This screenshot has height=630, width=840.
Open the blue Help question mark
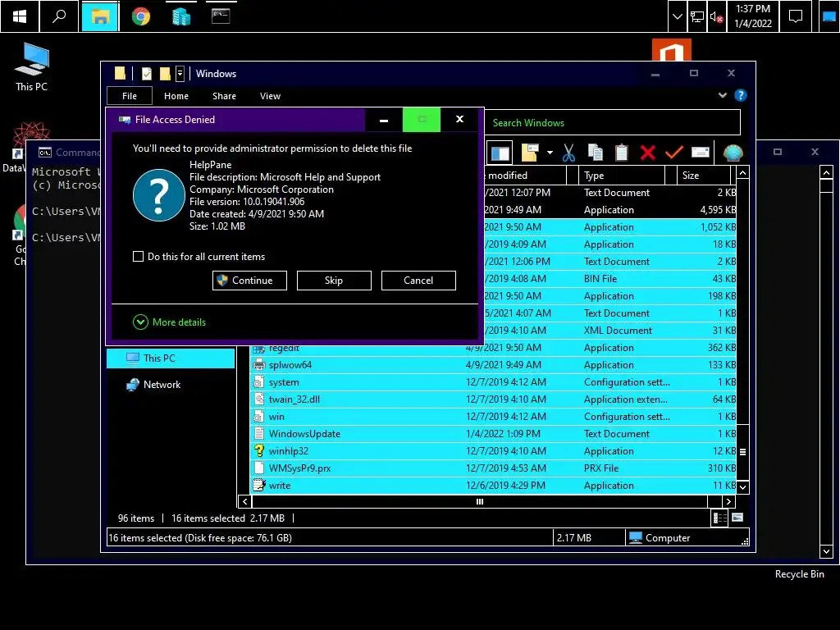point(741,95)
